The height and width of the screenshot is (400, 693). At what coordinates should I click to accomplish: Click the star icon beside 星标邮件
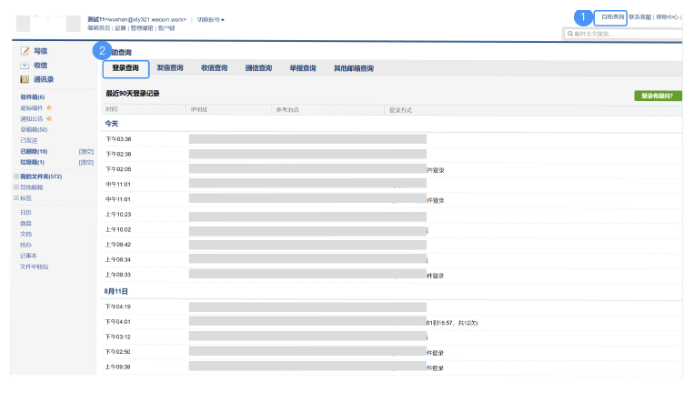[48, 108]
